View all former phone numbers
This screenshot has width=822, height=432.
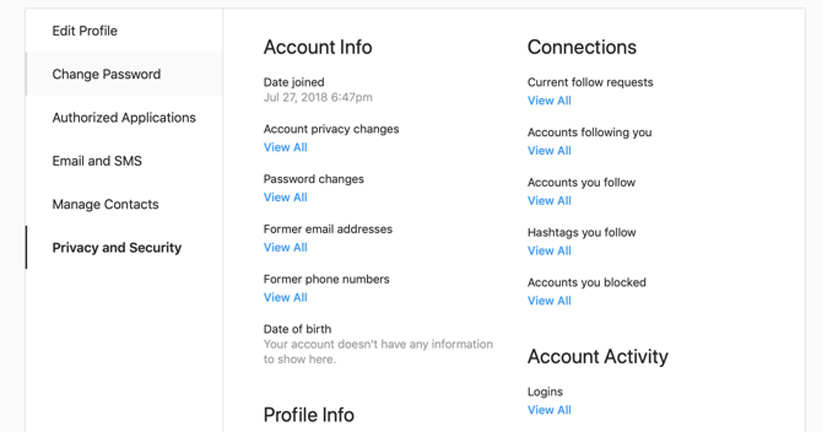point(285,297)
